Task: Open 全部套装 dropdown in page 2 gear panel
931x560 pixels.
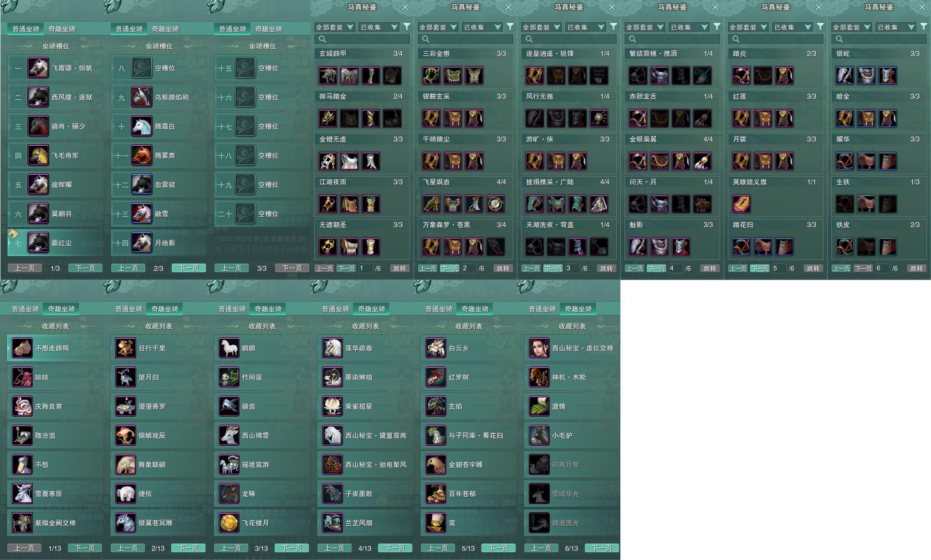Action: pos(438,27)
